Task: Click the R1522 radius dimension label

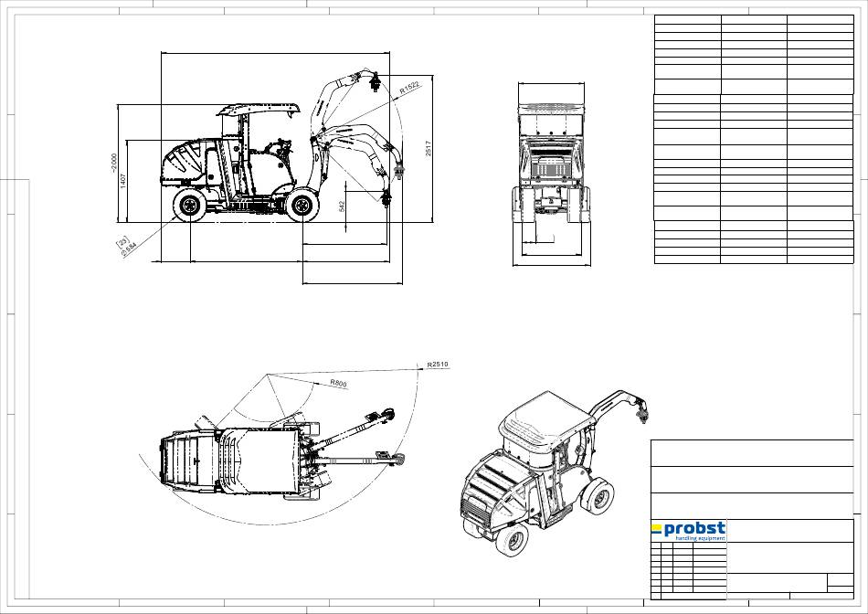Action: 409,88
